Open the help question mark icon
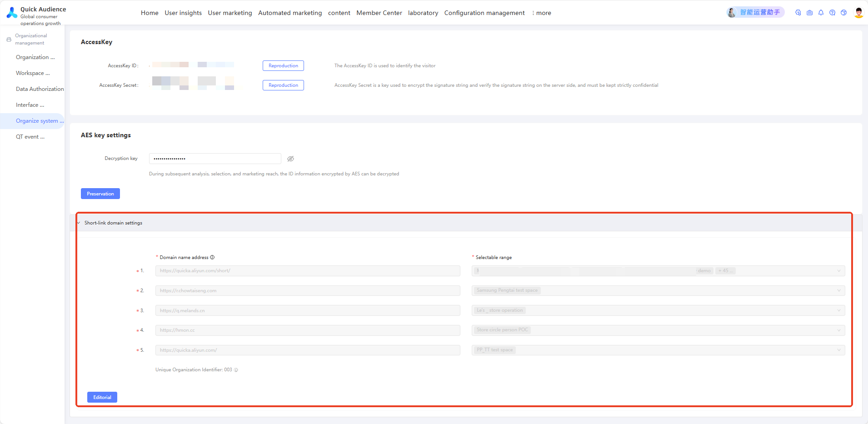This screenshot has width=868, height=424. tap(832, 13)
